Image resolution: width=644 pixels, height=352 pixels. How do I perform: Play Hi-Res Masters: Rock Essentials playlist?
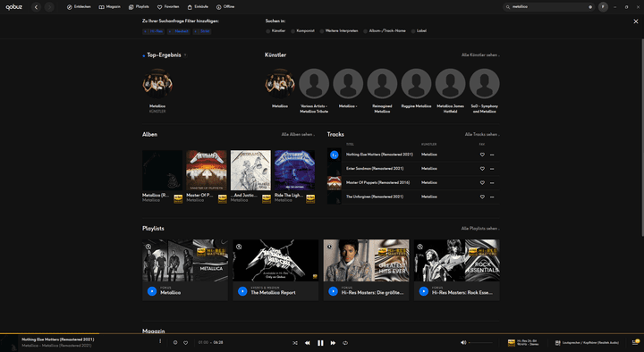[423, 291]
